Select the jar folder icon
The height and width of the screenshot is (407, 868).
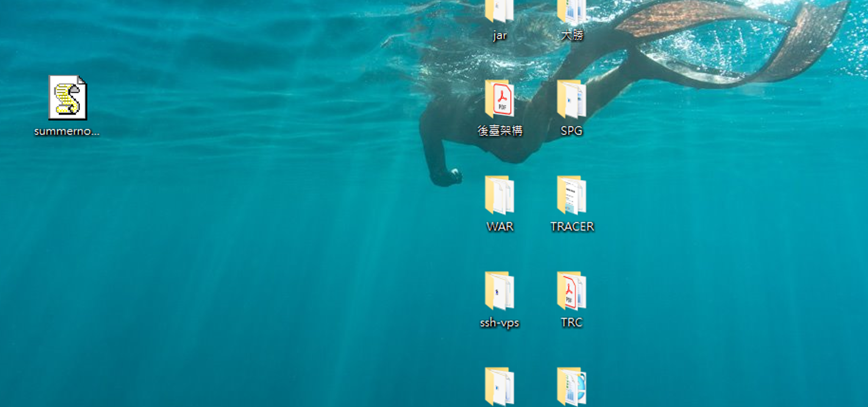point(499,11)
